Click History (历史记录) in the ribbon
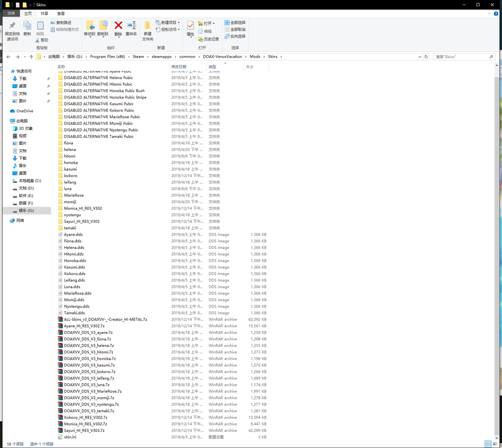 [x=209, y=39]
